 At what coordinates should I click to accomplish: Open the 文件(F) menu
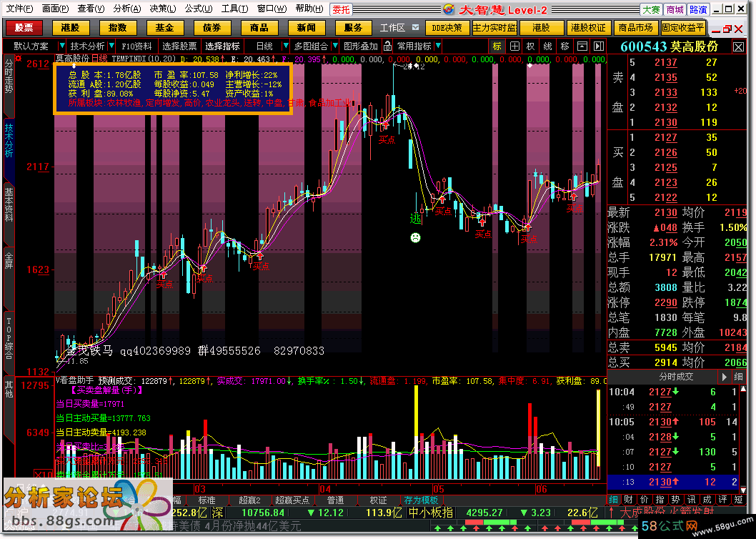click(x=19, y=9)
